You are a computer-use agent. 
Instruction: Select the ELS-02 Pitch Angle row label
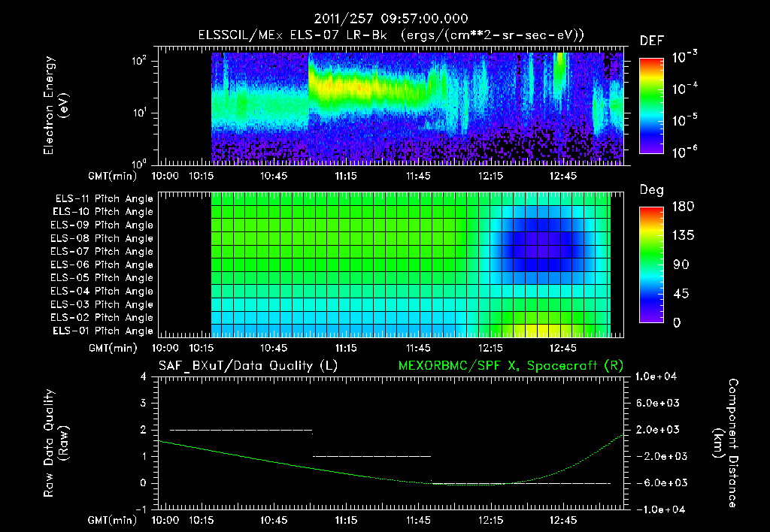point(102,318)
